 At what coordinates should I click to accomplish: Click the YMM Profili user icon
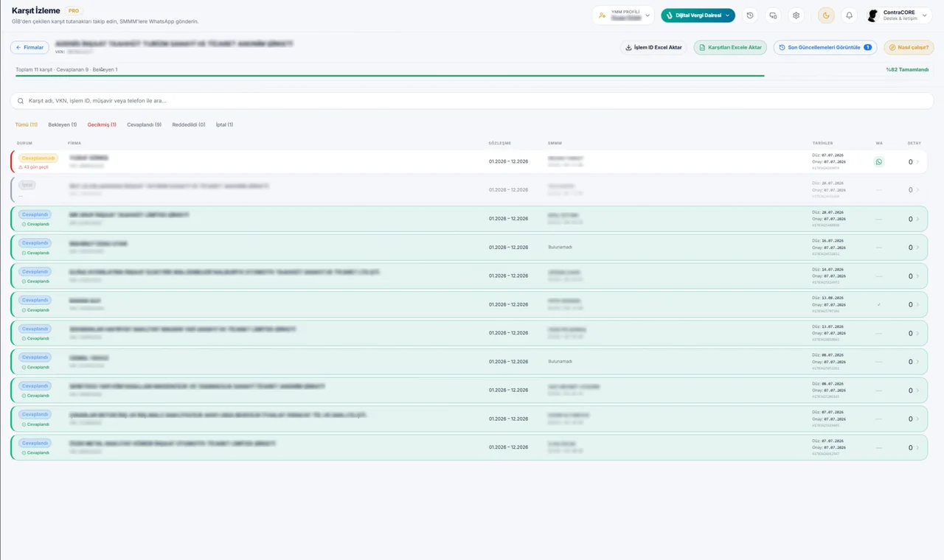click(603, 15)
